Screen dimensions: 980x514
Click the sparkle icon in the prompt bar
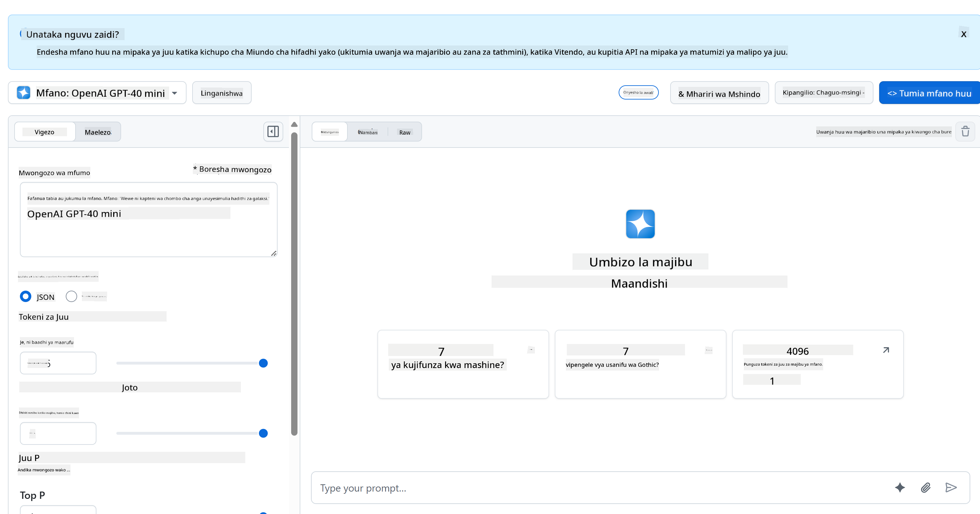tap(900, 488)
